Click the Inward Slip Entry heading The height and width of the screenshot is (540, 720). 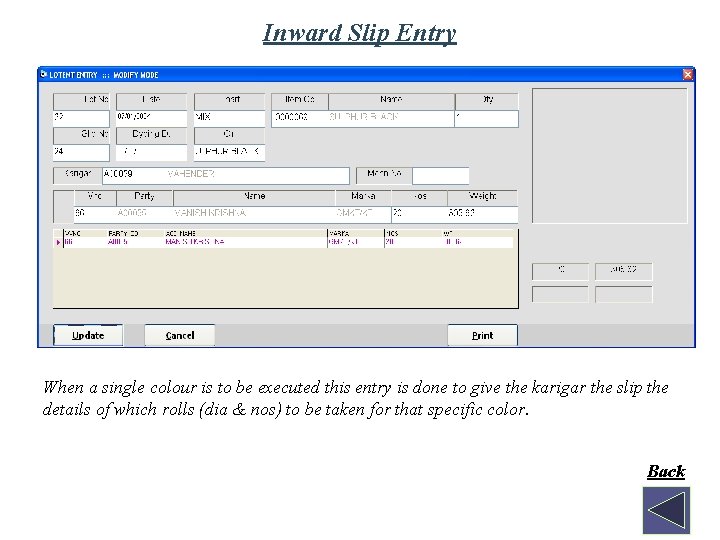(x=360, y=33)
